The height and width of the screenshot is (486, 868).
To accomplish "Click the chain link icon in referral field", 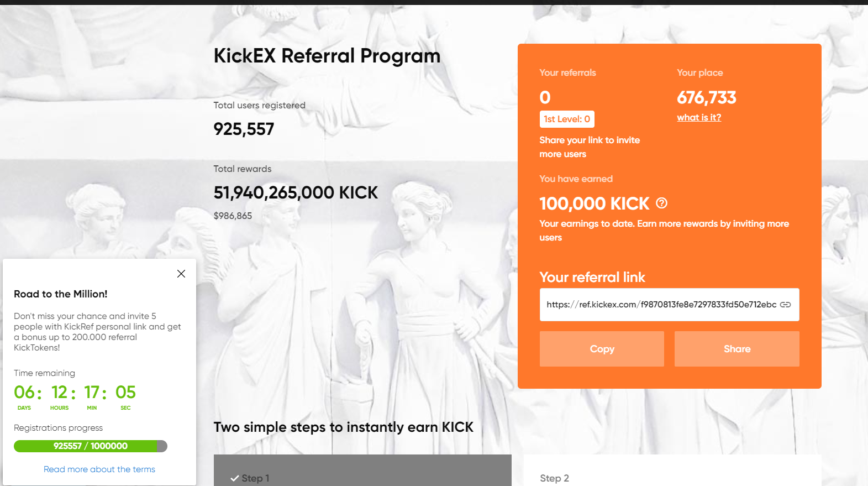I will [785, 305].
